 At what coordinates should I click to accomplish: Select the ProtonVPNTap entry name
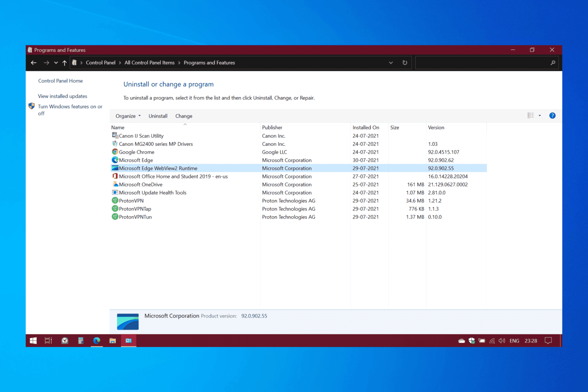click(135, 209)
